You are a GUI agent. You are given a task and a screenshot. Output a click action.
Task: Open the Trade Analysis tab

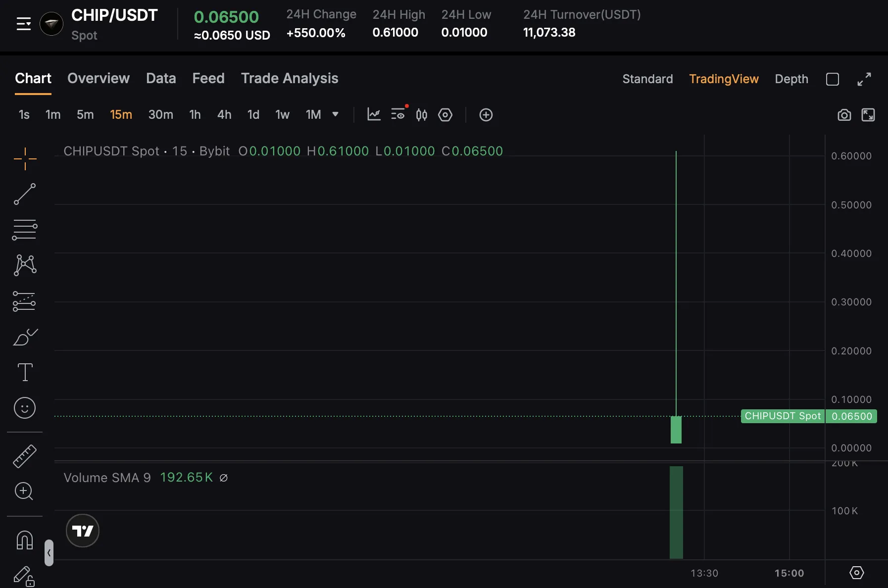point(290,78)
